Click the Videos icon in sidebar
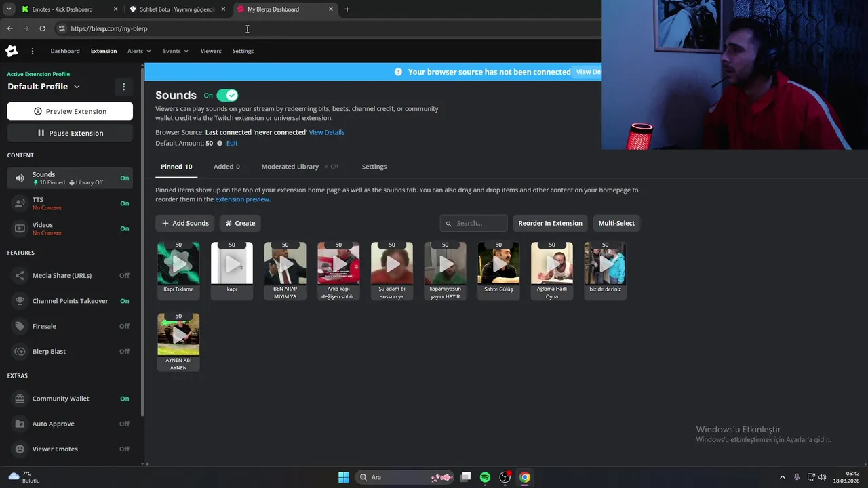Screen dimensions: 868x488 click(20, 228)
